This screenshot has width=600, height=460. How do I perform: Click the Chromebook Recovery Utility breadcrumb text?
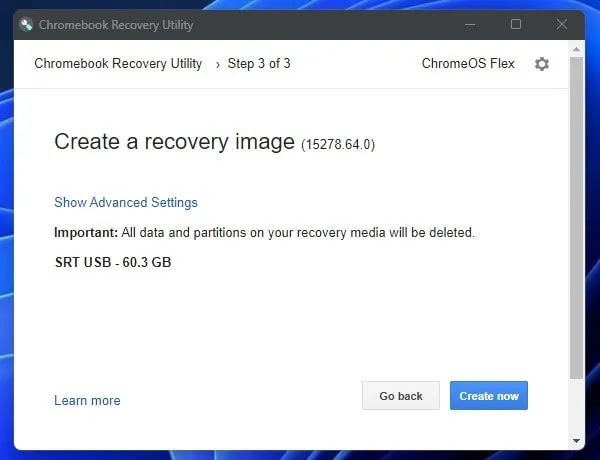[118, 64]
